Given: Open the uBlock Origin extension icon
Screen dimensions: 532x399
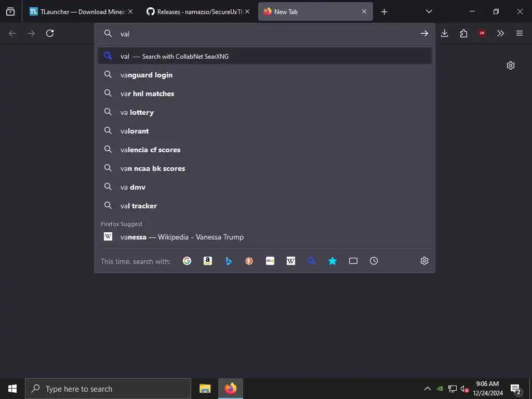Looking at the screenshot, I should (482, 33).
